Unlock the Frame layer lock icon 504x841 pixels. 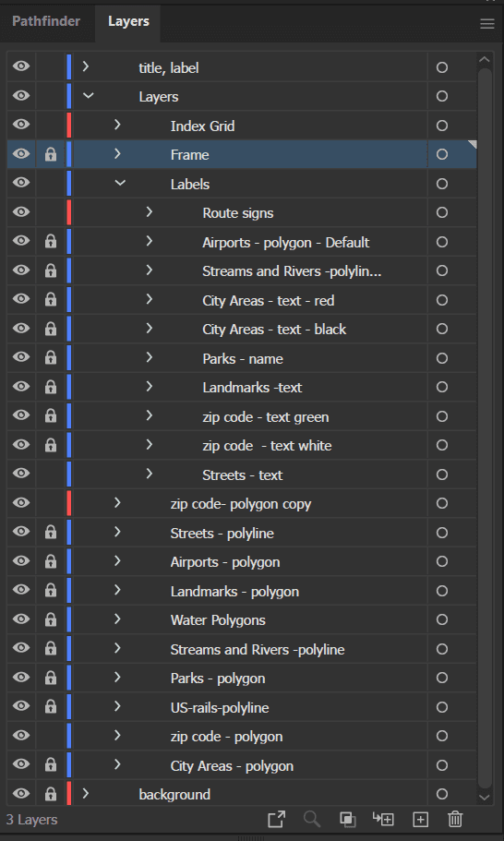(x=51, y=154)
